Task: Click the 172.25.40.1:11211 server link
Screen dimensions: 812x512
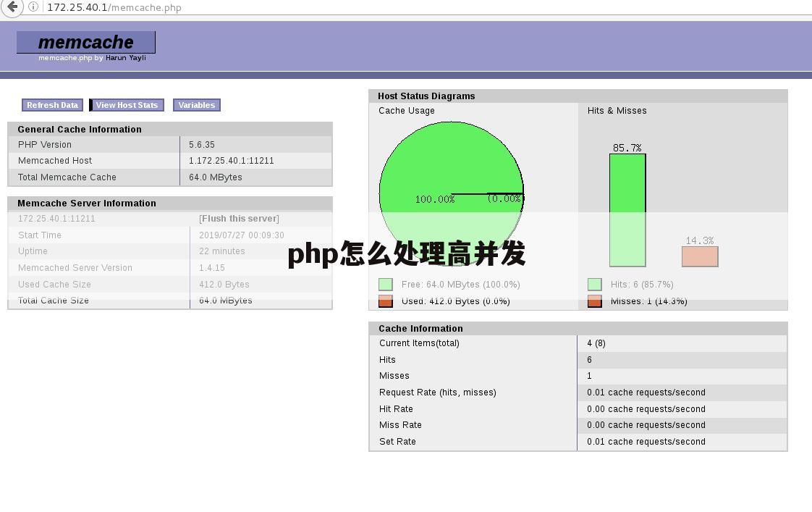Action: tap(56, 219)
